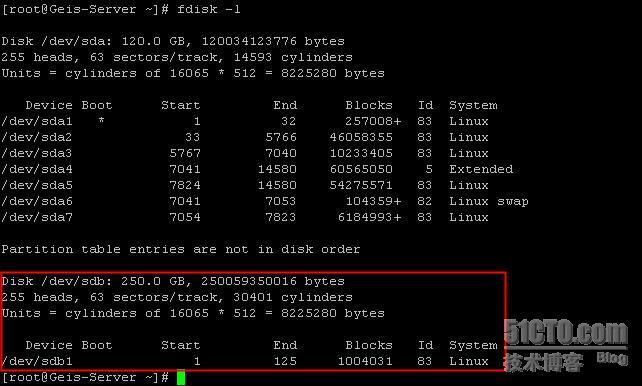Click the start cylinder 7054 of sda7

click(x=185, y=217)
